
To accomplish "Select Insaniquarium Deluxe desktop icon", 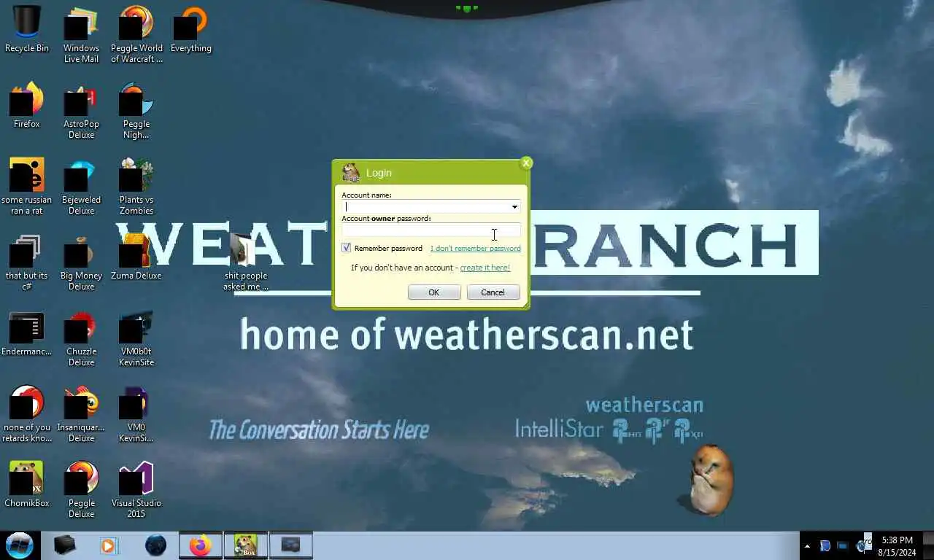I will [x=81, y=413].
